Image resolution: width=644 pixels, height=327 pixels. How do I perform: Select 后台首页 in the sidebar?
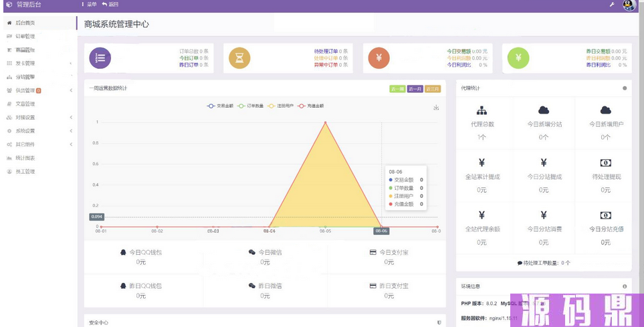(x=39, y=23)
